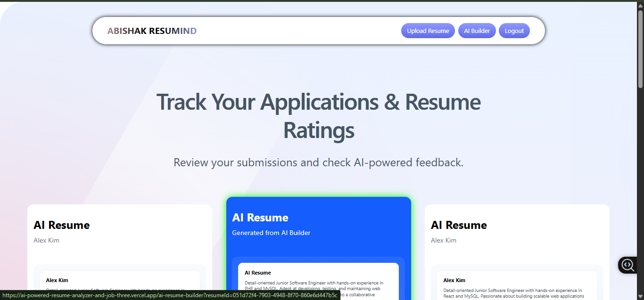Click the 'Generated from AI Builder' subtitle
Viewport: 644px width, 300px height.
coord(272,233)
